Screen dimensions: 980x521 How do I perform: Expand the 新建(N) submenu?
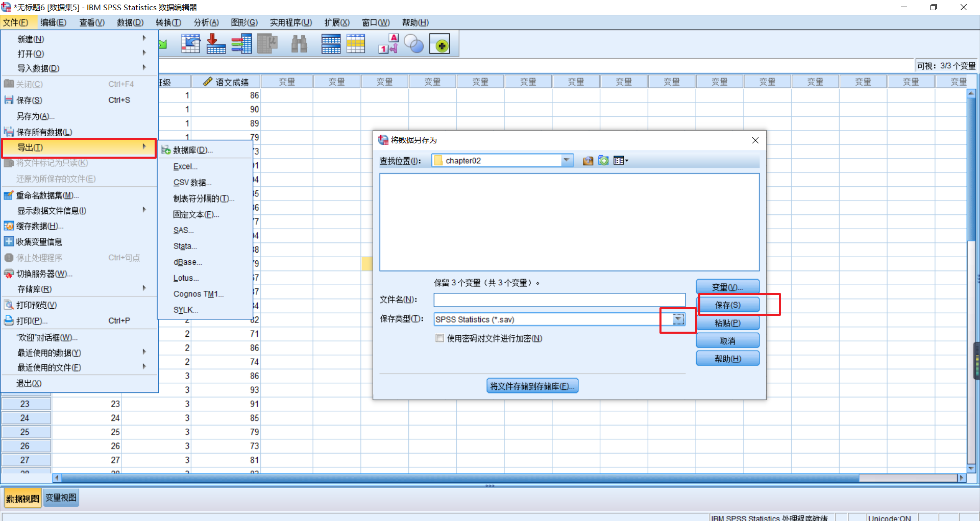point(79,39)
